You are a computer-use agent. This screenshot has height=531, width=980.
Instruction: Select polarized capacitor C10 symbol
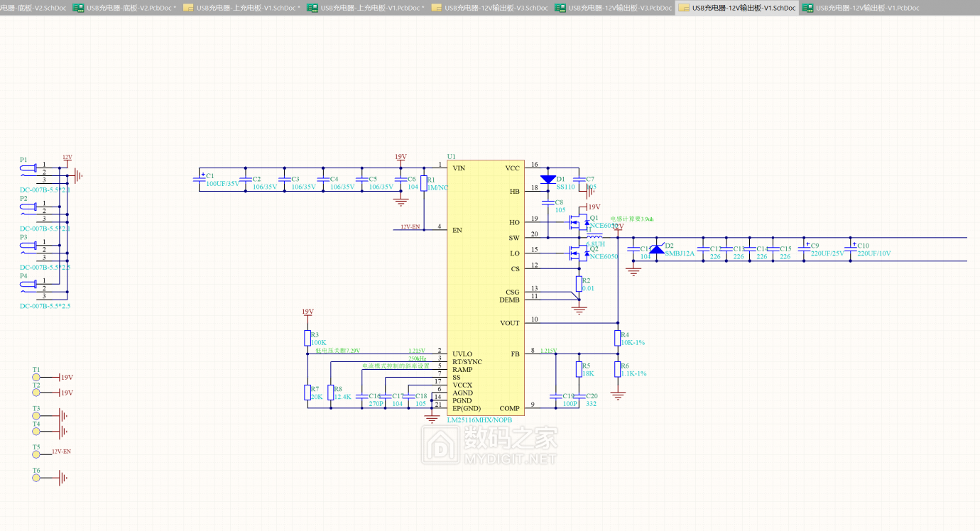click(851, 248)
